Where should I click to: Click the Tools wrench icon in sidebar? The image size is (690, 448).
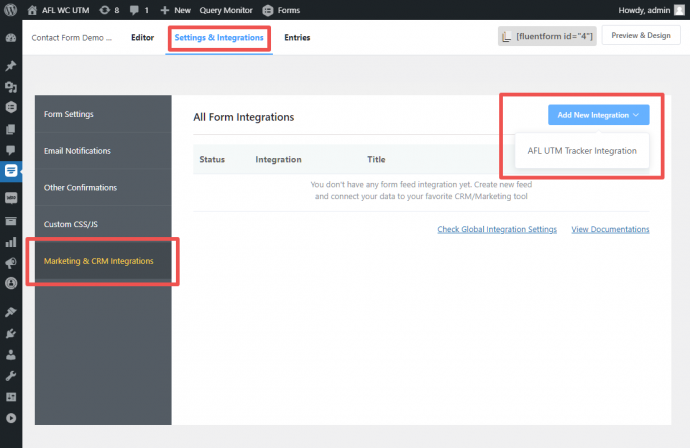tap(11, 375)
